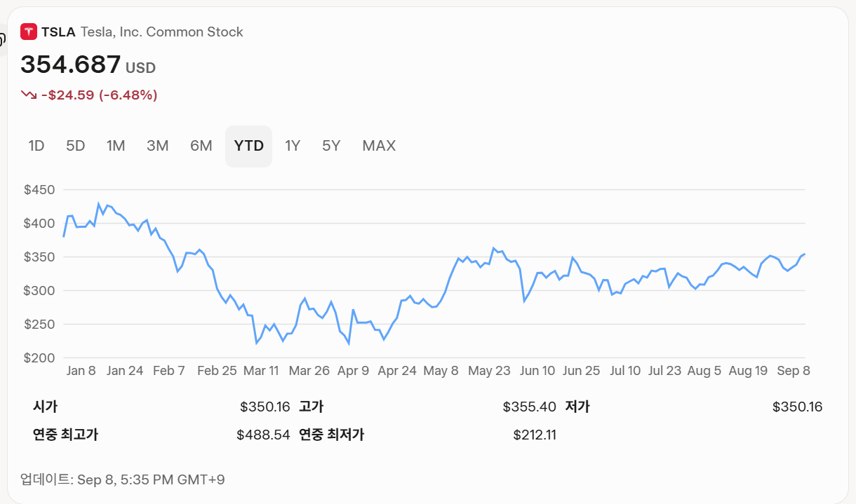Click the Aug 19 date label
This screenshot has width=856, height=504.
click(x=749, y=371)
